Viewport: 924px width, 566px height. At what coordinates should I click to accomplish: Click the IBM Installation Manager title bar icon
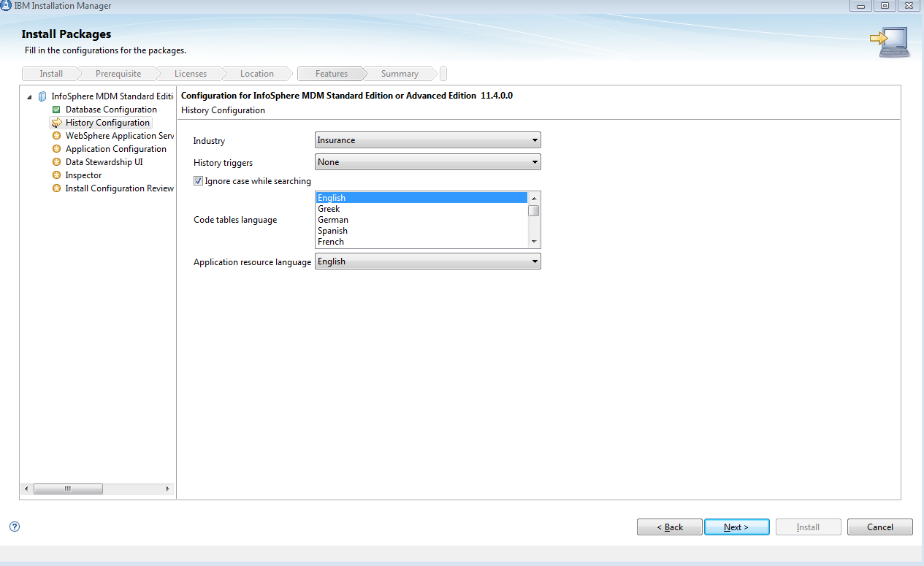[x=7, y=6]
